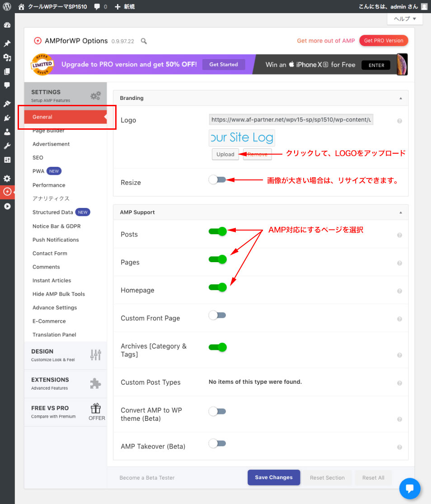Open the Performance settings tab
This screenshot has width=431, height=504.
pos(48,185)
